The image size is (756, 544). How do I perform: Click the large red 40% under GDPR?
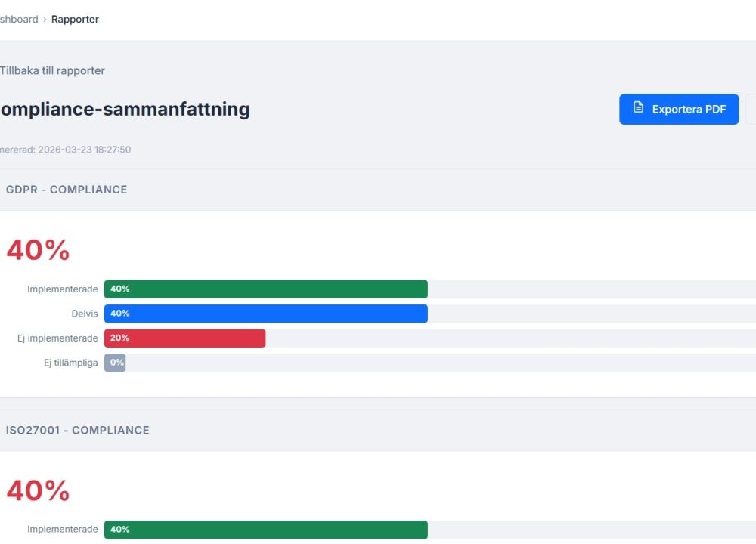(x=38, y=249)
